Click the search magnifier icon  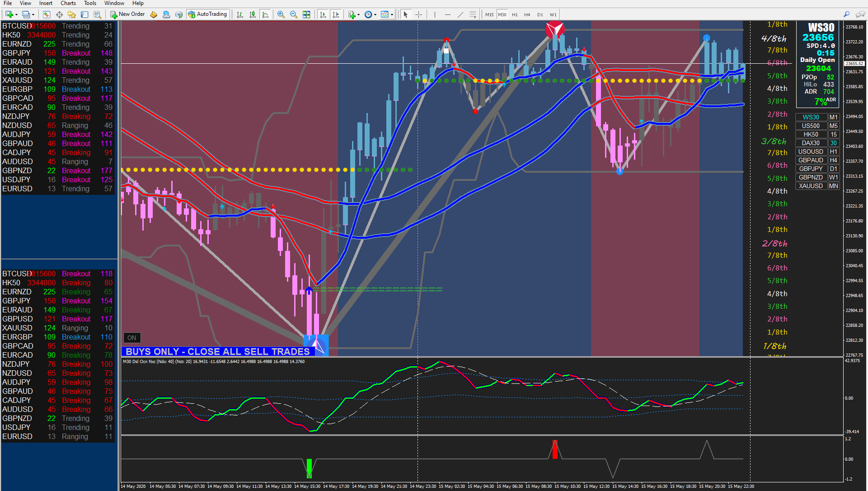point(846,14)
